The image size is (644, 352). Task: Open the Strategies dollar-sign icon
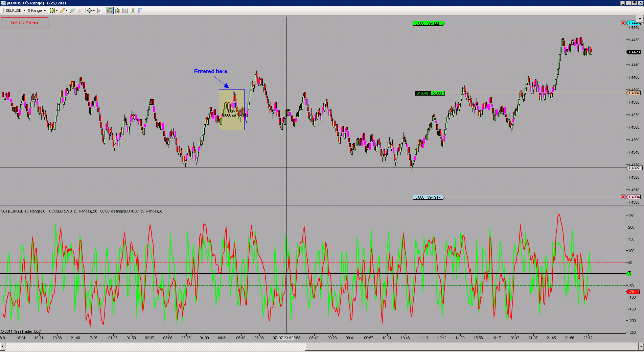(133, 10)
